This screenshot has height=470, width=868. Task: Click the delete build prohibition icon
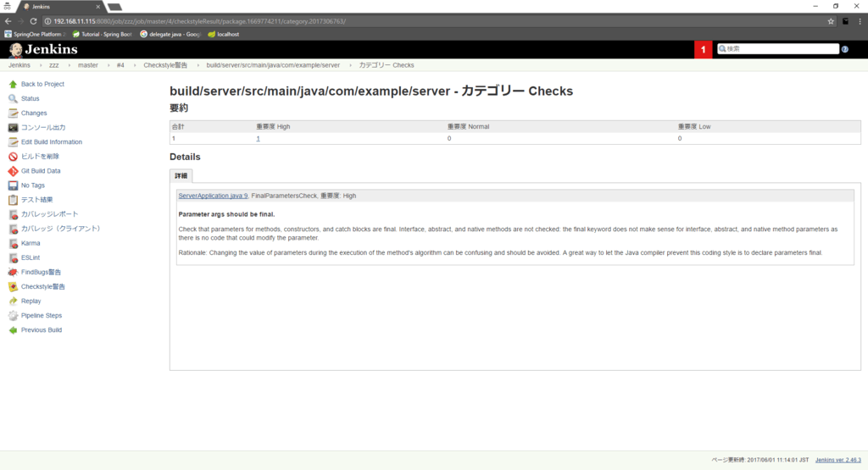click(x=13, y=157)
